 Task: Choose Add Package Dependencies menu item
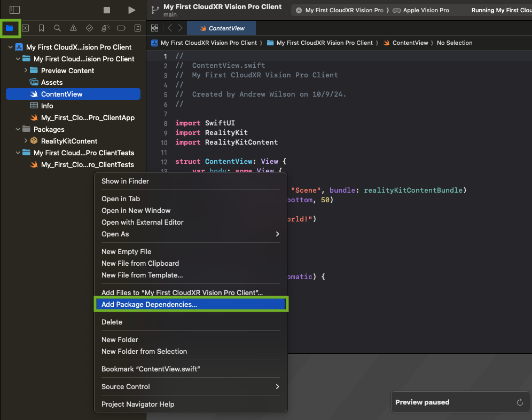point(149,304)
